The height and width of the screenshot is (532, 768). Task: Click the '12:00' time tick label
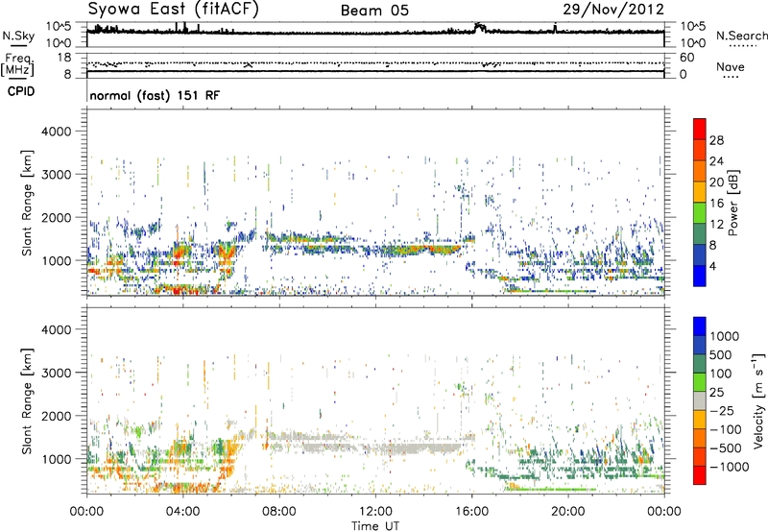point(375,512)
